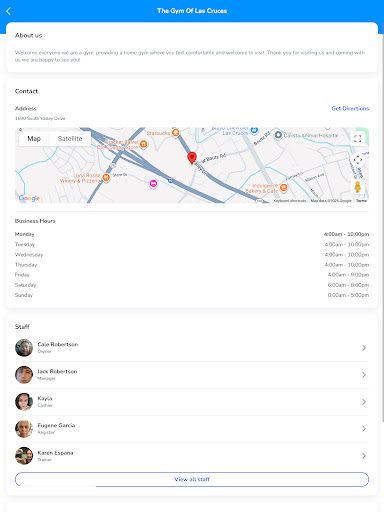Open map Terms link
The width and height of the screenshot is (384, 512).
pos(362,201)
